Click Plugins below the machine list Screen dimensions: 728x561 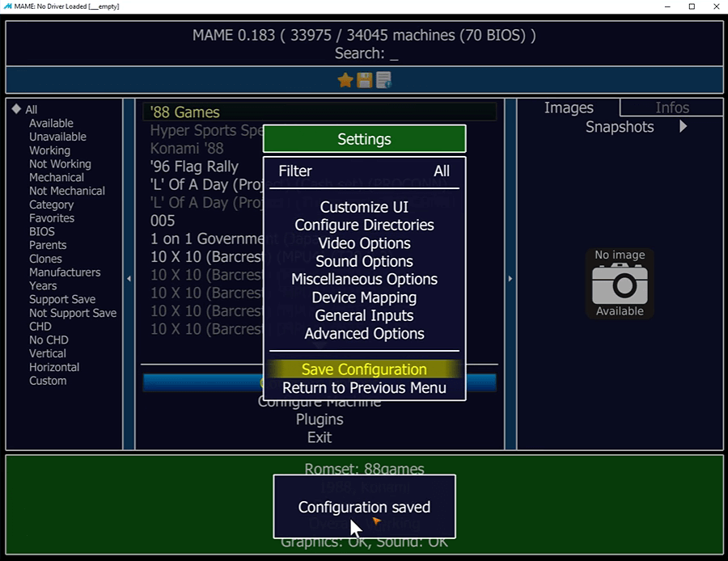pyautogui.click(x=320, y=420)
